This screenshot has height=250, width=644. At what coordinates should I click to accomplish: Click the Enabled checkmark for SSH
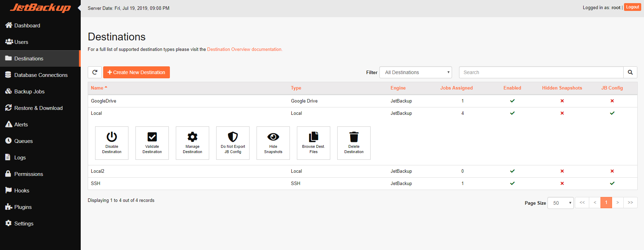512,183
